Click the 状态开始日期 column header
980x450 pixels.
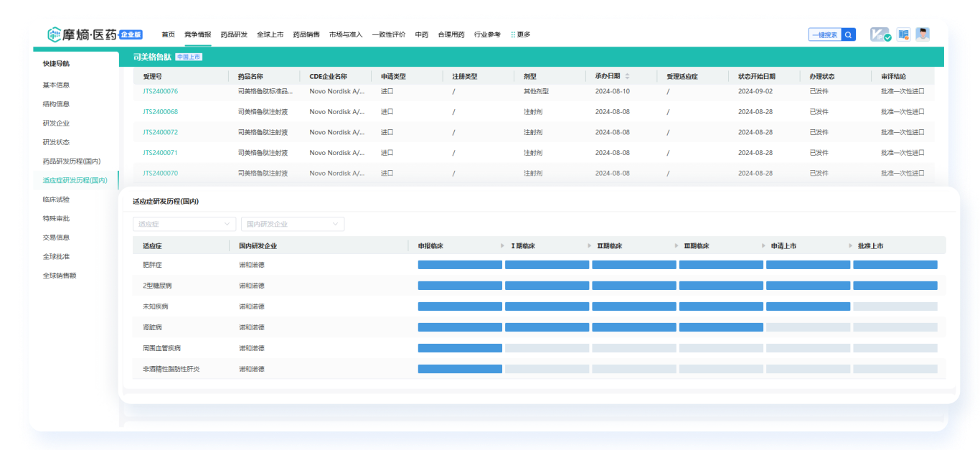point(756,76)
